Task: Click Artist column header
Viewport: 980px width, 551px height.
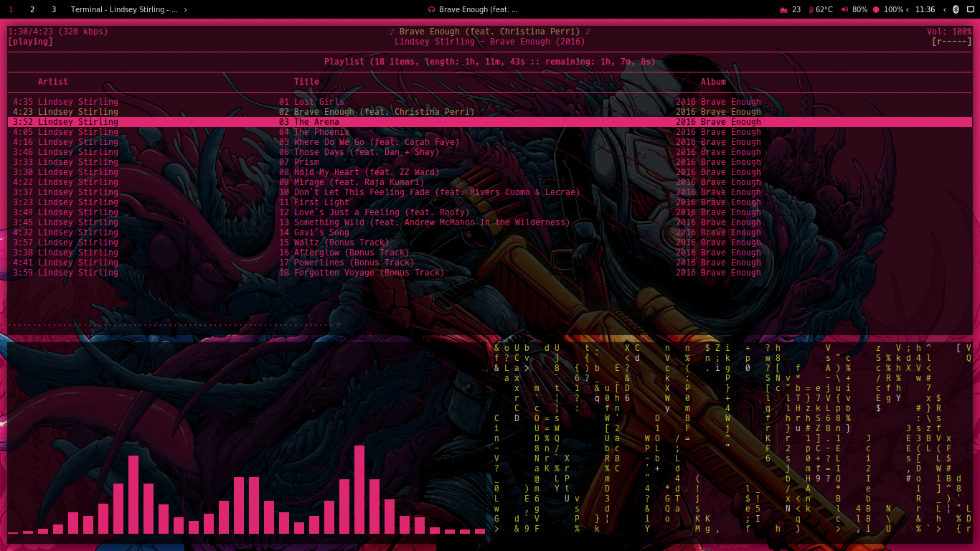Action: point(53,82)
